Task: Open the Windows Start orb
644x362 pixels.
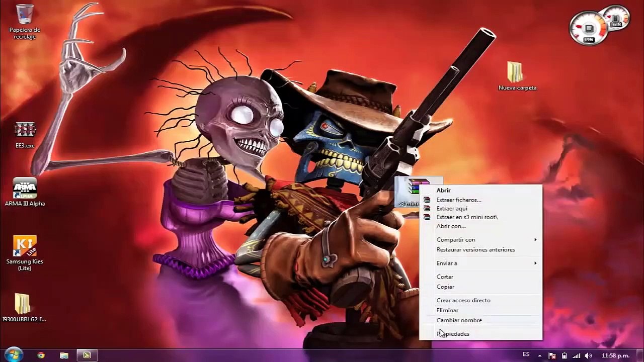Action: (x=13, y=354)
